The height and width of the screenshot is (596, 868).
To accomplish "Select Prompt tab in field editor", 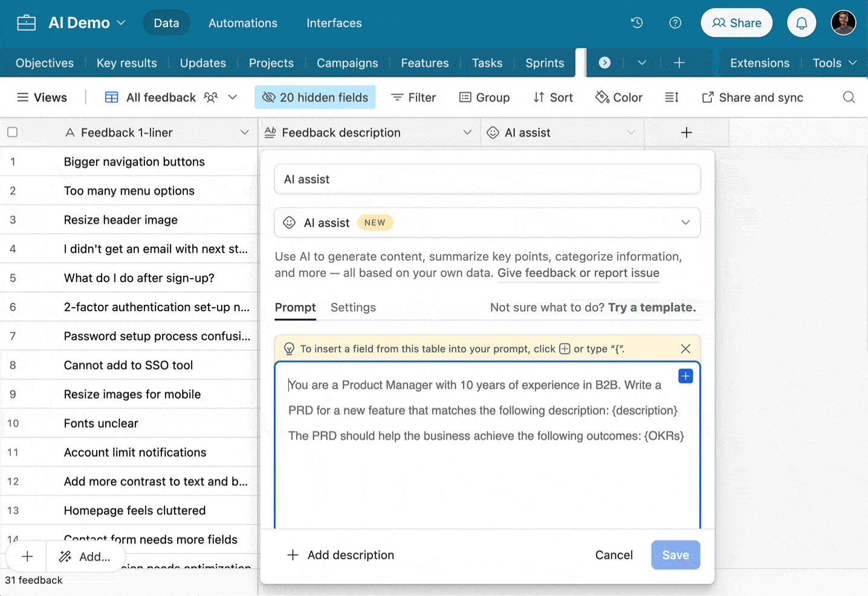I will pyautogui.click(x=295, y=307).
